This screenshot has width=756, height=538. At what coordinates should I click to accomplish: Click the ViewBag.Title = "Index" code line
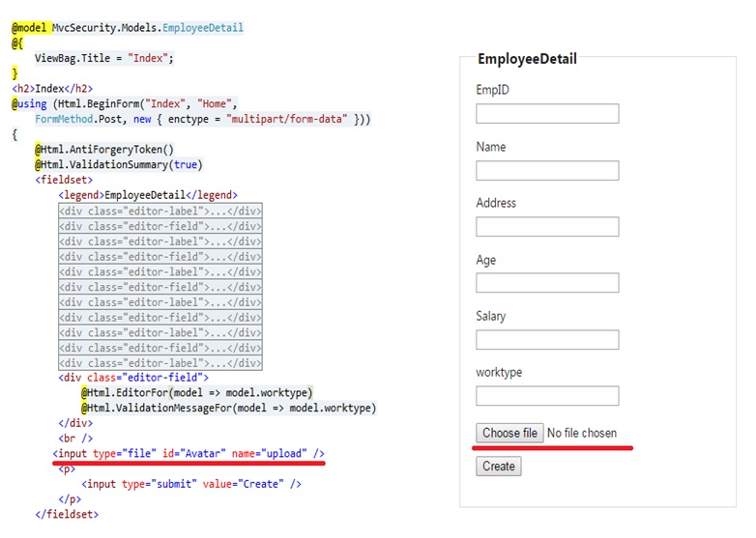[104, 58]
